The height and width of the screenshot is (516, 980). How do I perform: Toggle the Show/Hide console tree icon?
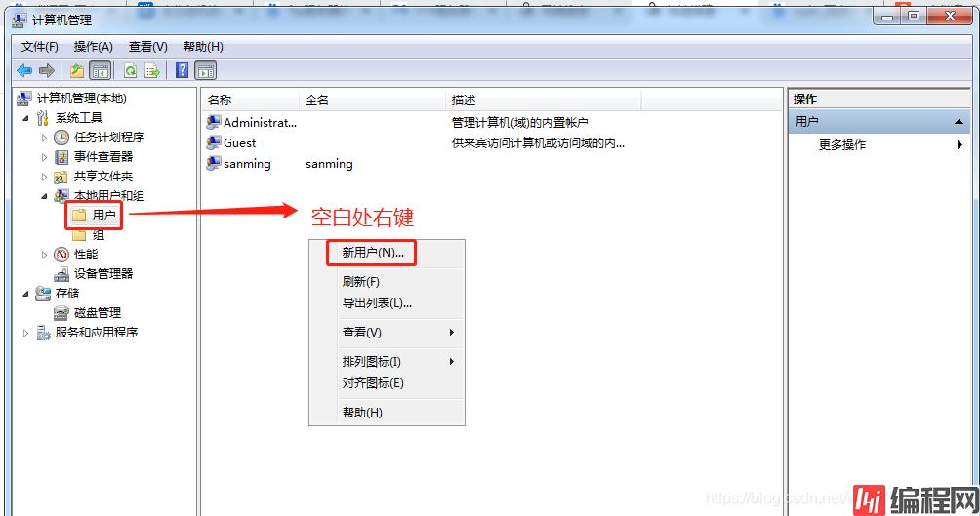100,70
